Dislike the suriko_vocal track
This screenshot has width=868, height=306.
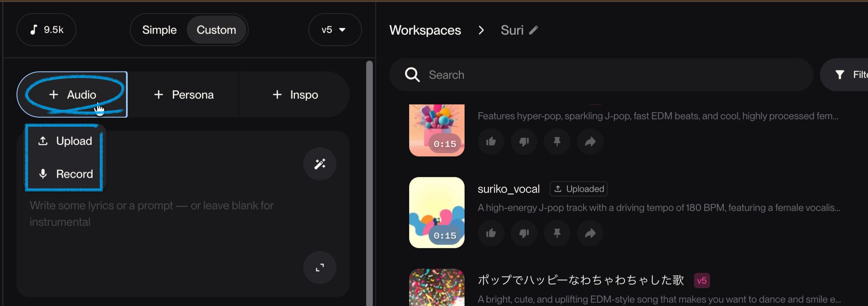(524, 233)
